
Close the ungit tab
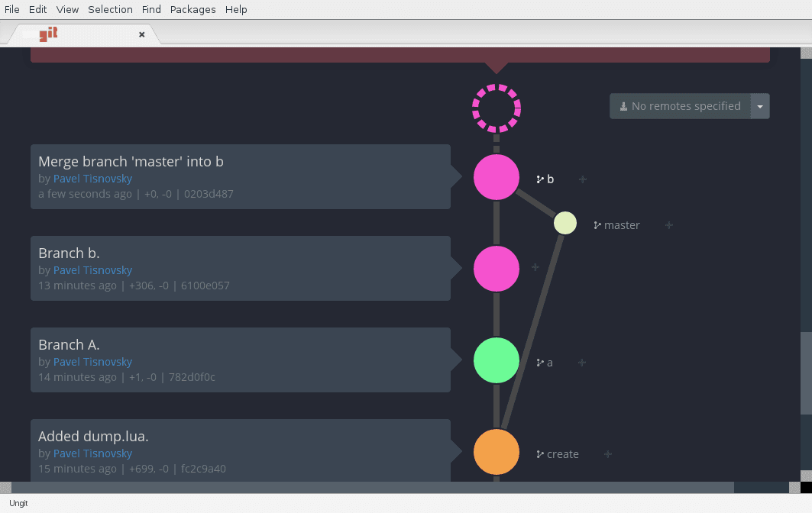(141, 34)
